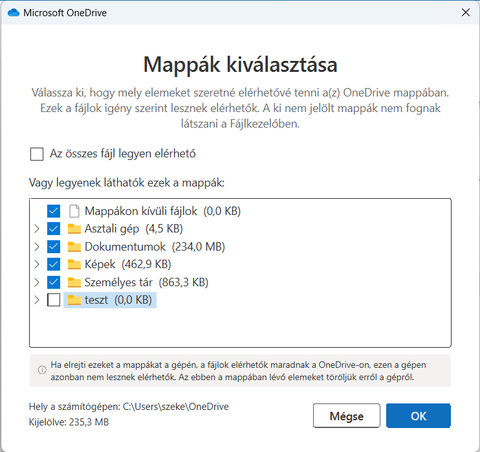Uncheck the Dokumentumok folder checkbox
The image size is (480, 452).
point(54,247)
